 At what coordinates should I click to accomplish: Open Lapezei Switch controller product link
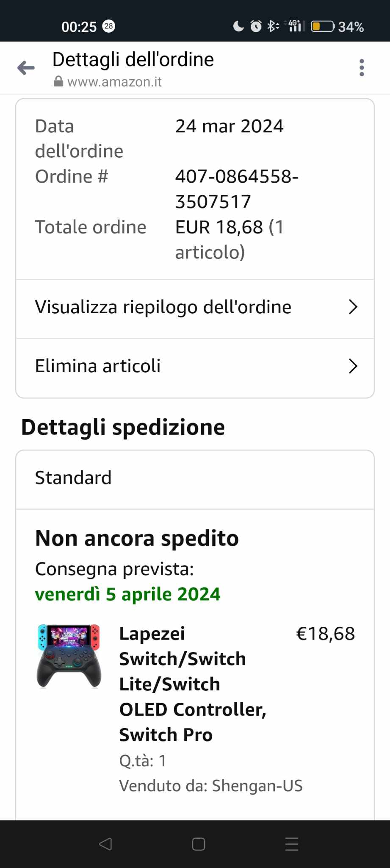(193, 684)
